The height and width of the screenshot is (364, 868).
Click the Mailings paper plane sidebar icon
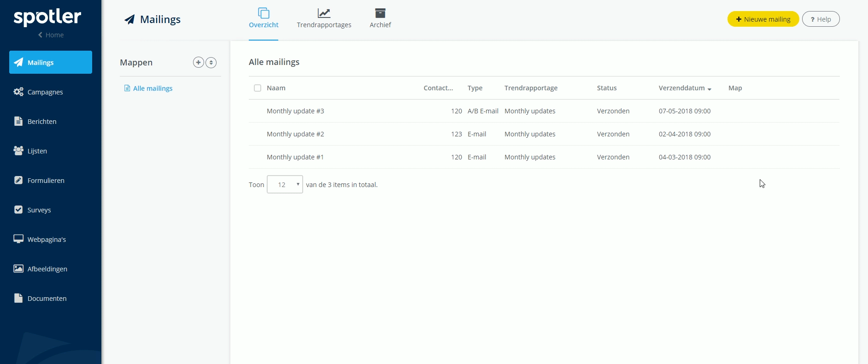pos(18,62)
